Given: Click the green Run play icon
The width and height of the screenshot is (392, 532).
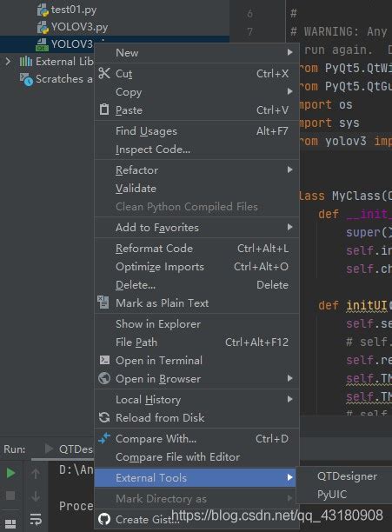Looking at the screenshot, I should 10,473.
